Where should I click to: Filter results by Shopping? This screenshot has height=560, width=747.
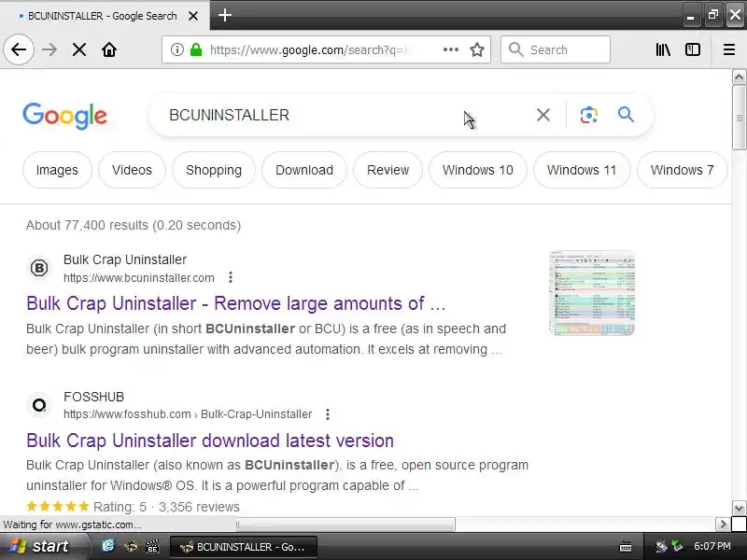[x=214, y=170]
